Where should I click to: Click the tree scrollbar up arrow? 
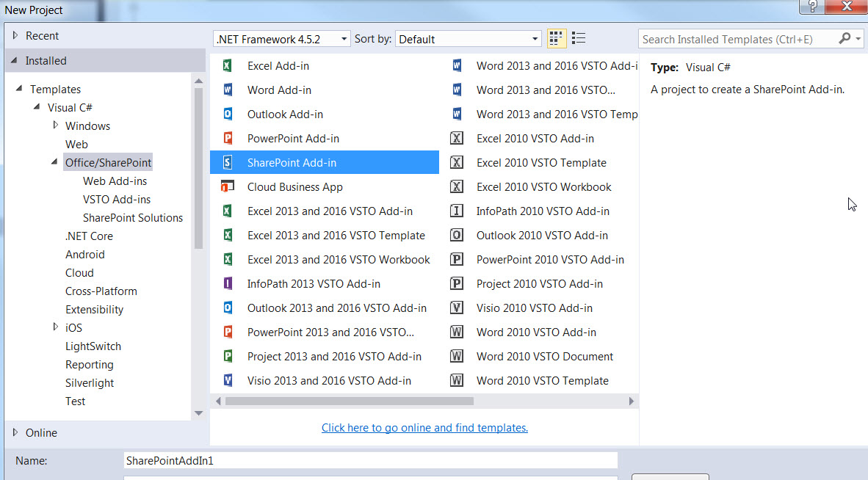199,81
